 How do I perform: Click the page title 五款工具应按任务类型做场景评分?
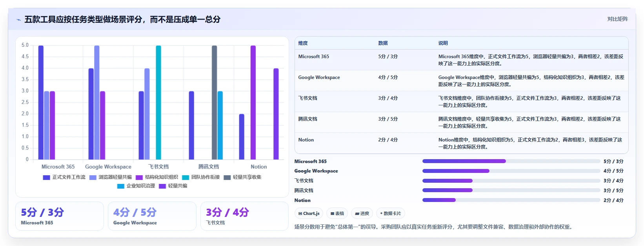coord(122,19)
